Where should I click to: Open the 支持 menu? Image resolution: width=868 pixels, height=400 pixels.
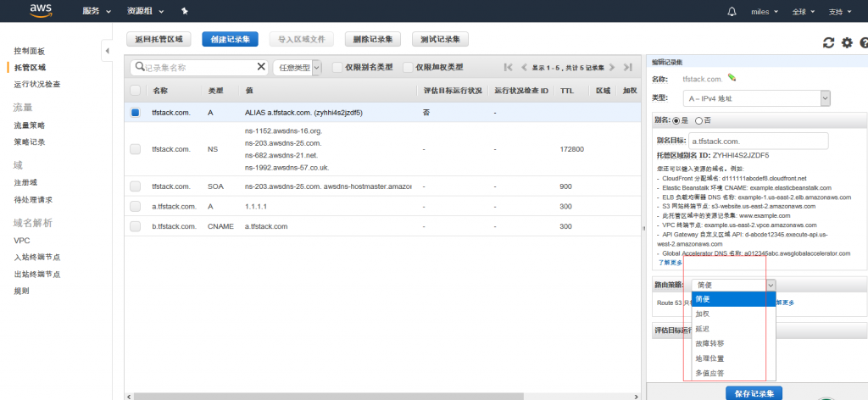(839, 12)
